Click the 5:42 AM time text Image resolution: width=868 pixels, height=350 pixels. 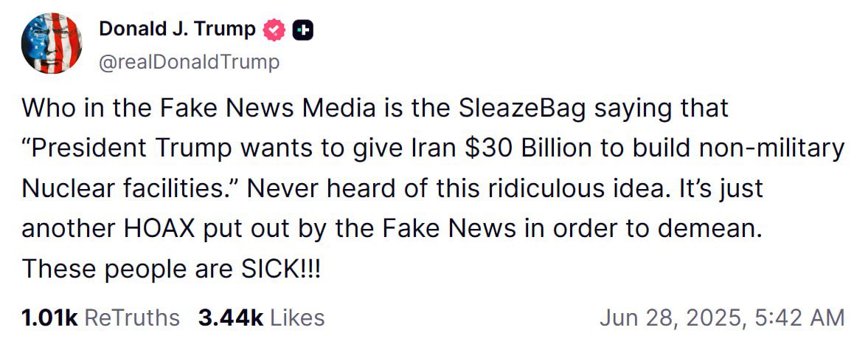800,318
